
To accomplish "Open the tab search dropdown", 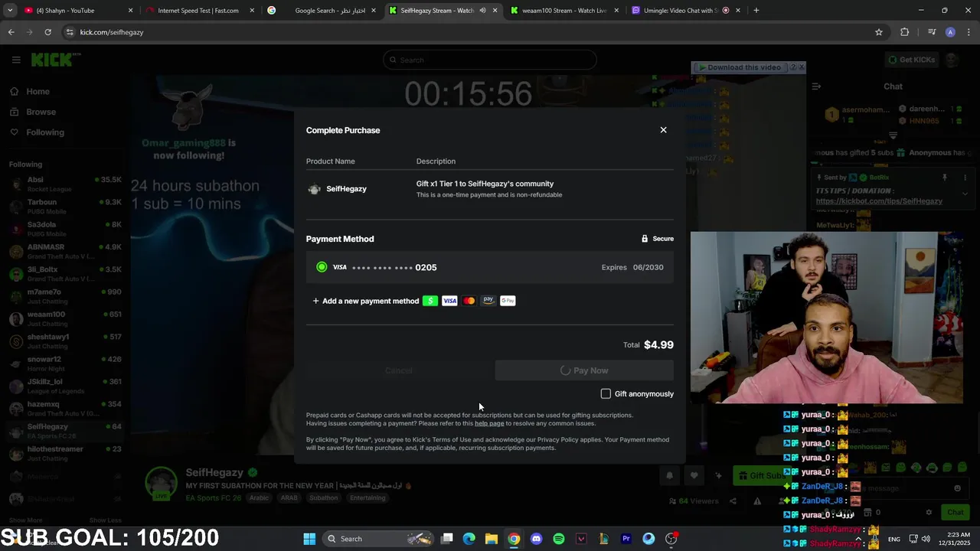I will coord(10,11).
